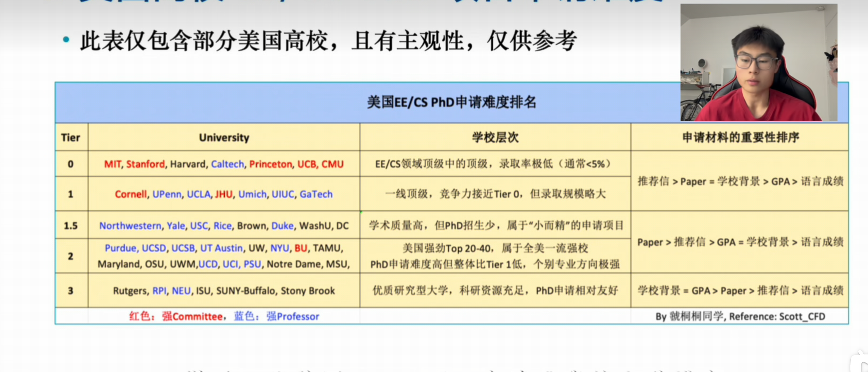The height and width of the screenshot is (372, 868).
Task: Click 'JHU' in the Tier 1 row
Action: 224,194
